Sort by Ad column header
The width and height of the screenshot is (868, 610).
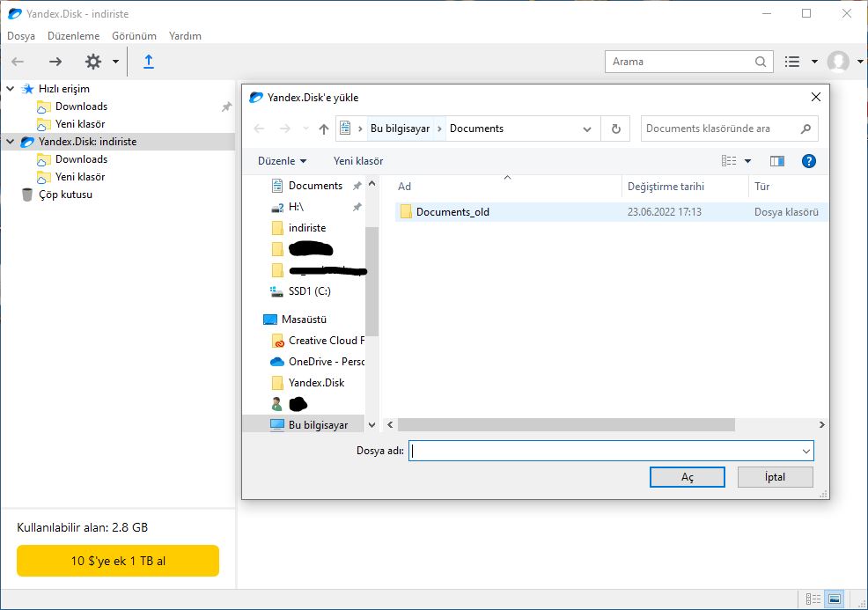click(x=405, y=187)
